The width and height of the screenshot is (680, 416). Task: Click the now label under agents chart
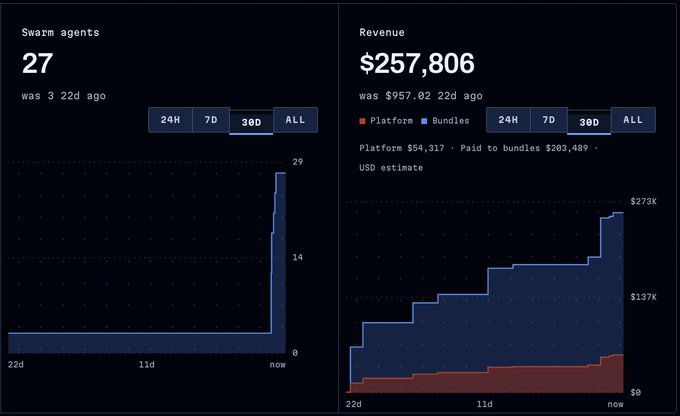278,365
